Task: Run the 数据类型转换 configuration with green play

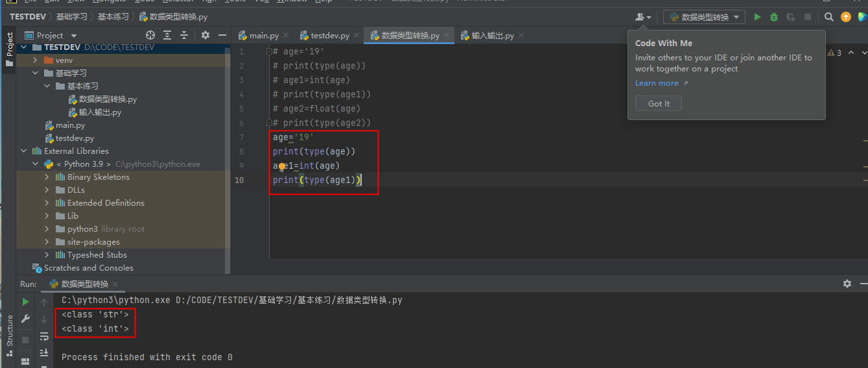Action: click(x=757, y=18)
